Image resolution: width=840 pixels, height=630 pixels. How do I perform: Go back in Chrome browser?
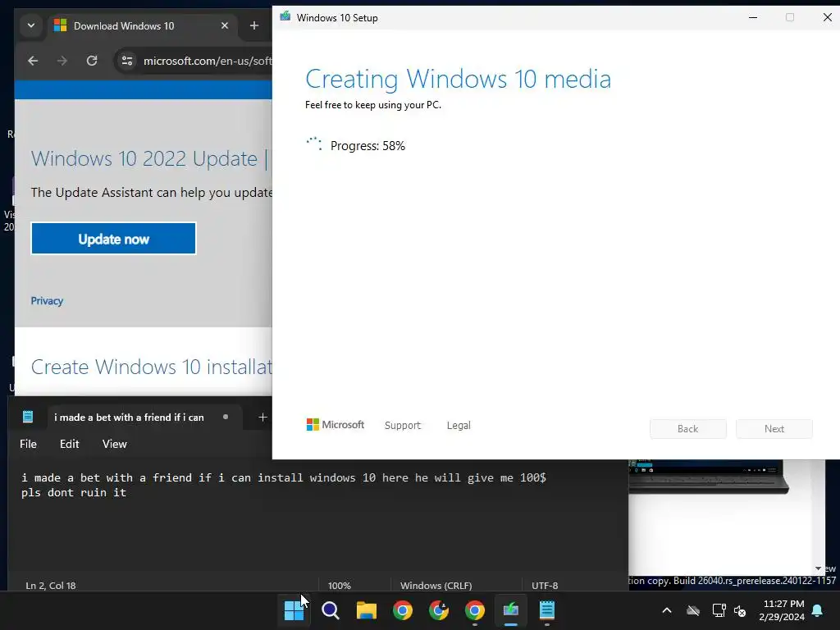[x=33, y=61]
